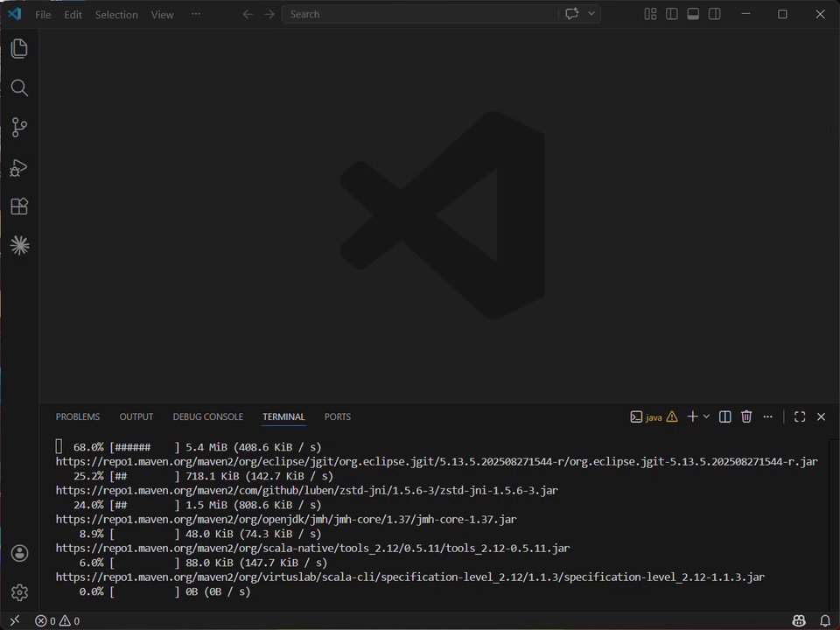Open the Manage gear icon
This screenshot has height=630, width=840.
point(19,592)
